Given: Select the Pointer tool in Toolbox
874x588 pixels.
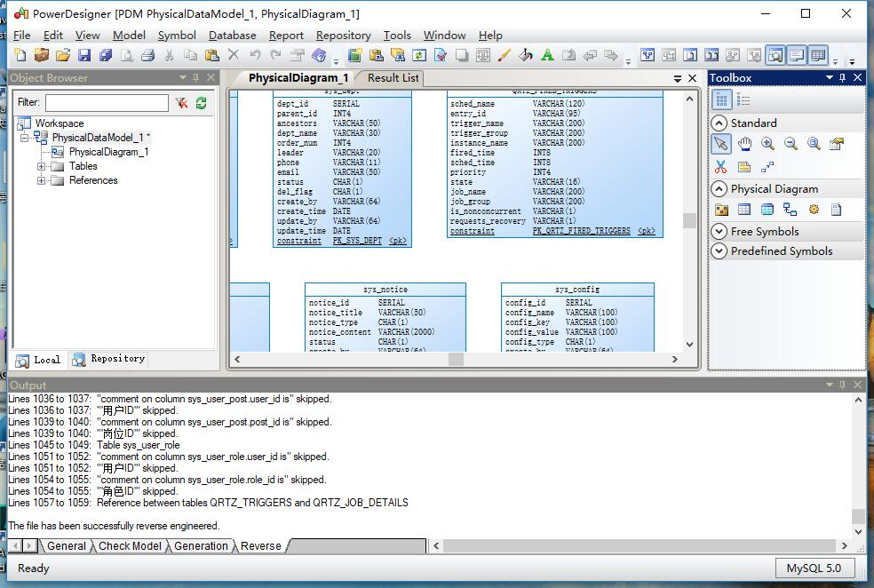Looking at the screenshot, I should click(720, 144).
